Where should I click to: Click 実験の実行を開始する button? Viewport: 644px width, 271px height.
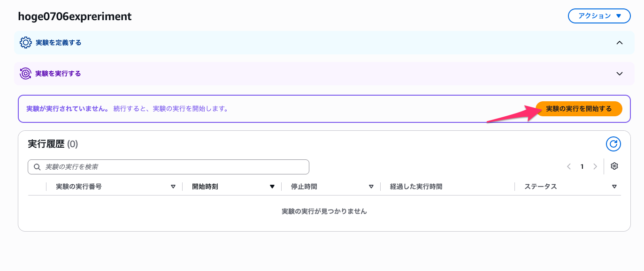tap(579, 109)
